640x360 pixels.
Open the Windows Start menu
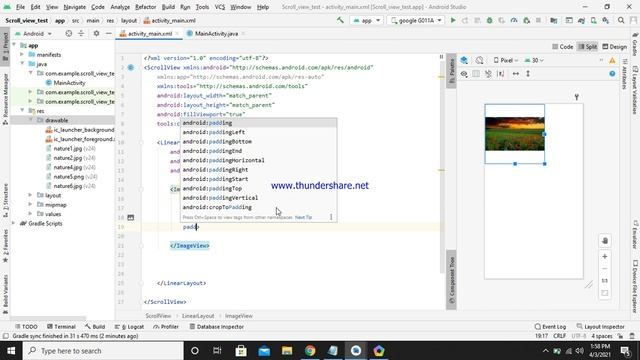[11, 351]
